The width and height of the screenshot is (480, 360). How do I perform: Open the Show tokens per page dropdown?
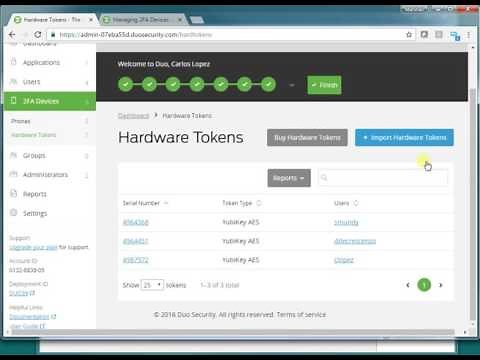coord(152,285)
